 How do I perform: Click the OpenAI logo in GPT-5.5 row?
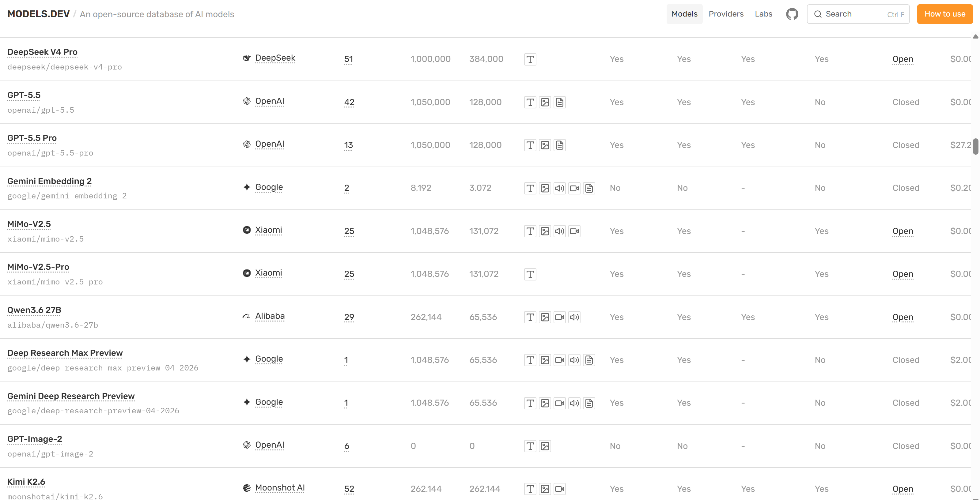(x=247, y=101)
